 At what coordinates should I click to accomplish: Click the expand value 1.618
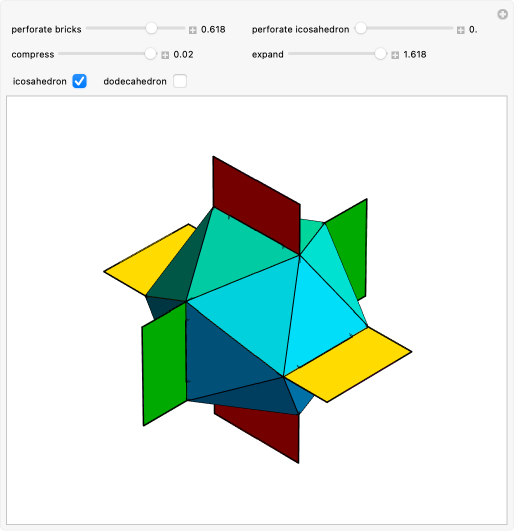coord(415,54)
